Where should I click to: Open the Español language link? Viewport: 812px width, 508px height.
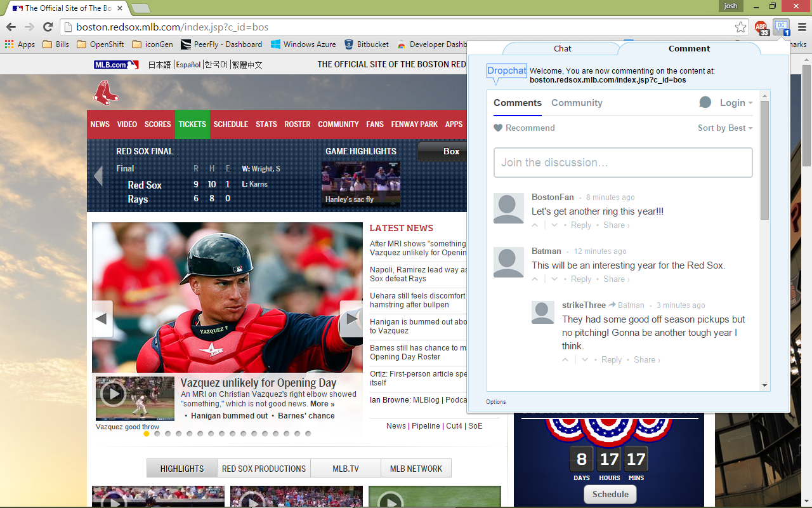(188, 65)
